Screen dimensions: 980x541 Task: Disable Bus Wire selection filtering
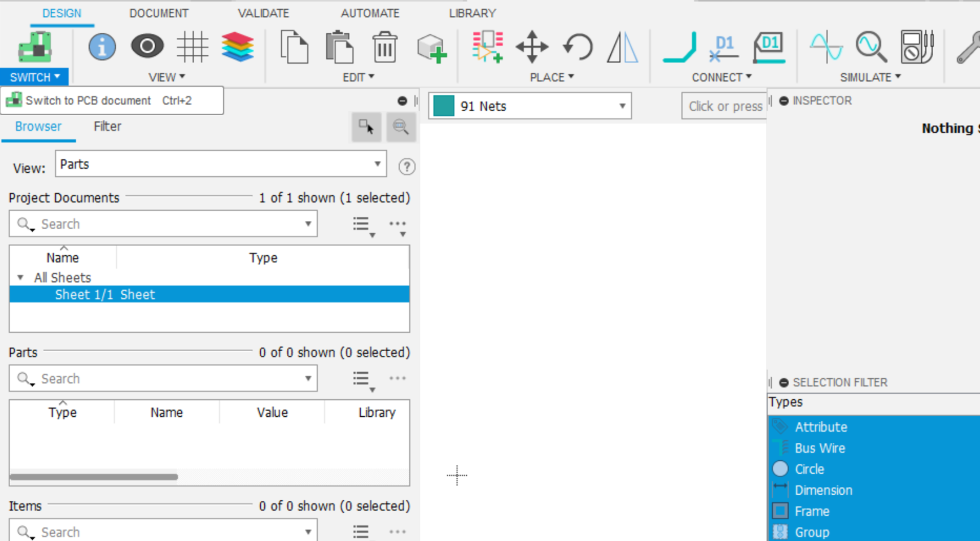click(x=820, y=448)
